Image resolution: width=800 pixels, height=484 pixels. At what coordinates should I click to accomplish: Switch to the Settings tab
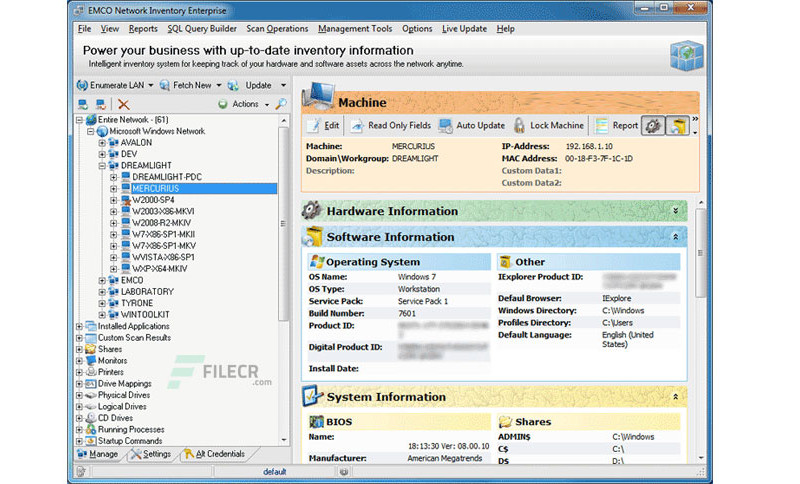[152, 454]
